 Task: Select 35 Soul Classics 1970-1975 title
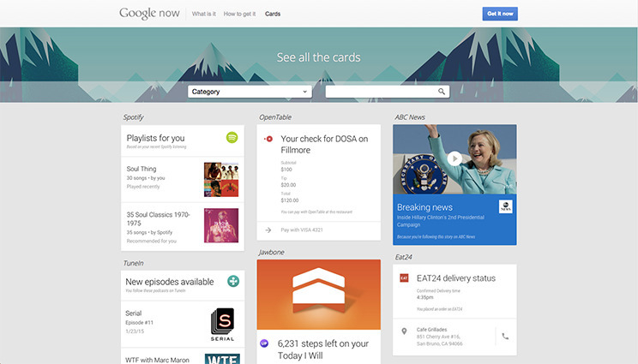[159, 218]
